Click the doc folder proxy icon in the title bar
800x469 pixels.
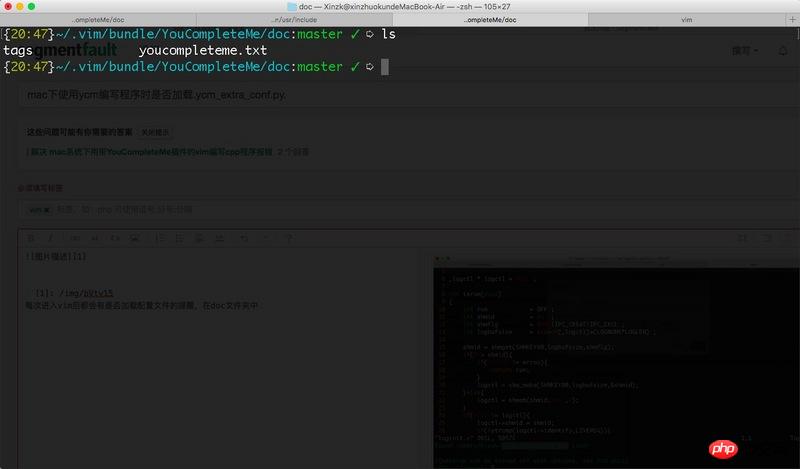pyautogui.click(x=292, y=7)
